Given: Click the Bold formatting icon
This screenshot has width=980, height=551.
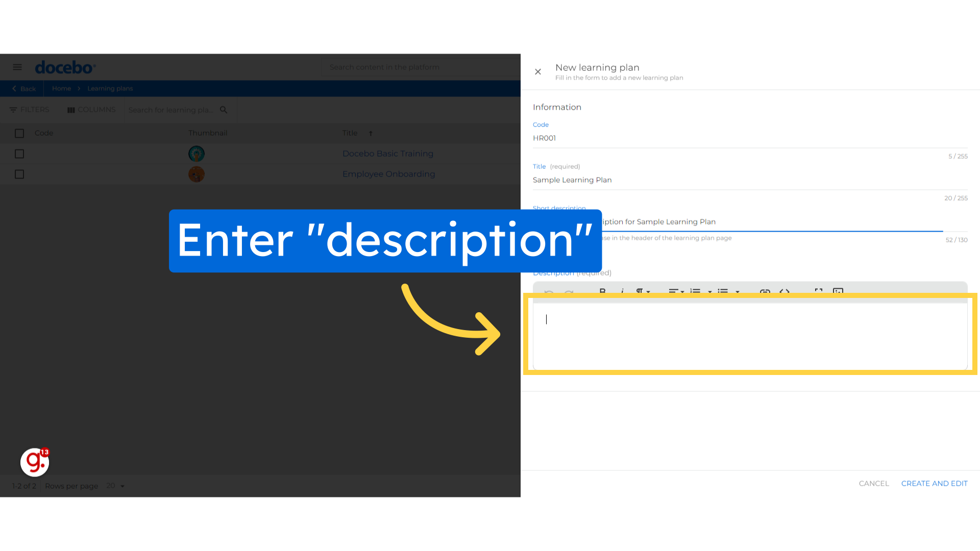Looking at the screenshot, I should coord(603,291).
